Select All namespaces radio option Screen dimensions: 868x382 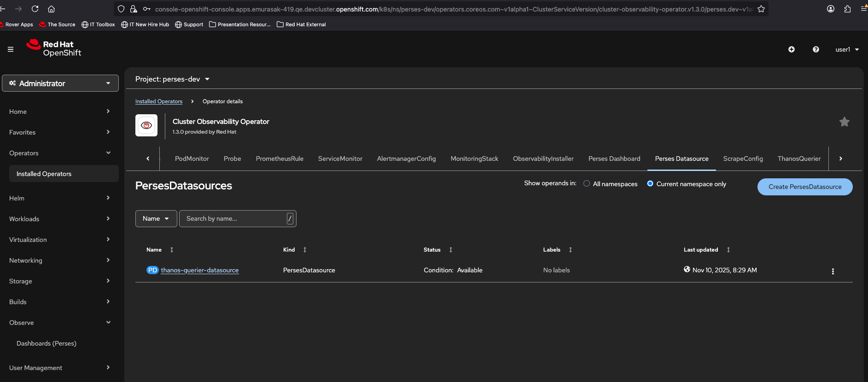(x=587, y=184)
